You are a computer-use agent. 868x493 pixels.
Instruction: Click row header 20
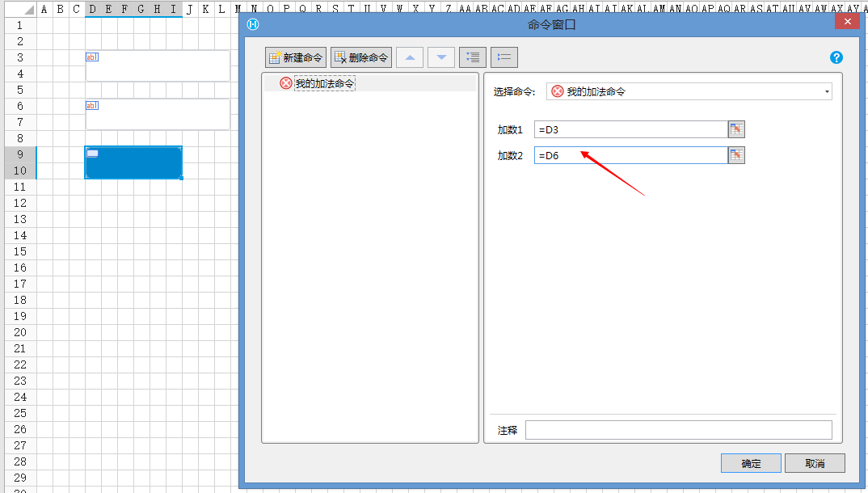coord(20,332)
